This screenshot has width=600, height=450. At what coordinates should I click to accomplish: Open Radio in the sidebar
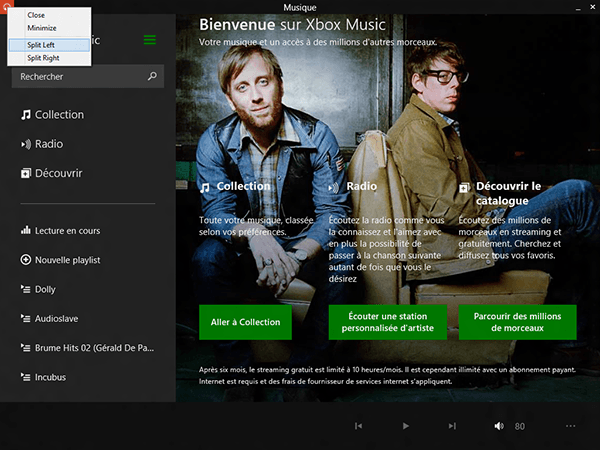(x=42, y=144)
